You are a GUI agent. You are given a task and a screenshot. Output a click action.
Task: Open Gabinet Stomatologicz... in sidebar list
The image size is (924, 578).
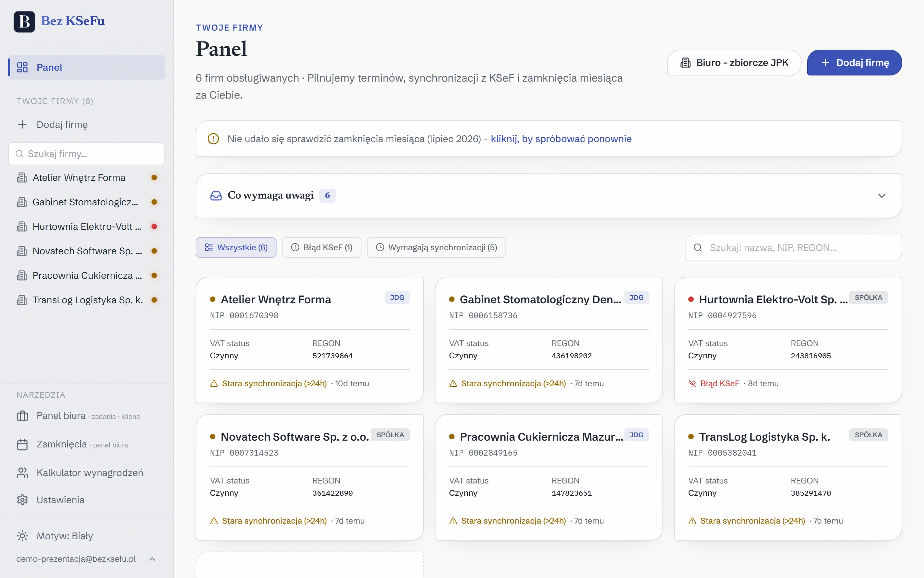87,202
